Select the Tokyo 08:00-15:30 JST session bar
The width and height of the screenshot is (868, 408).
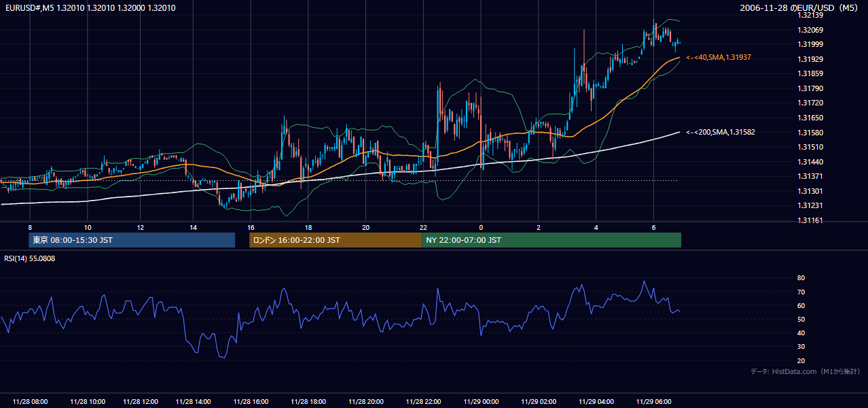click(x=132, y=240)
